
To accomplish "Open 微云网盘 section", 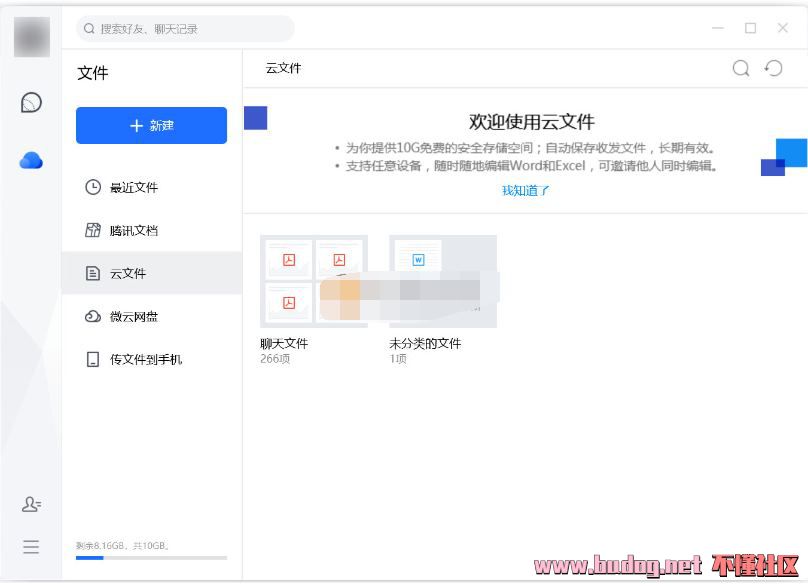I will click(x=152, y=316).
